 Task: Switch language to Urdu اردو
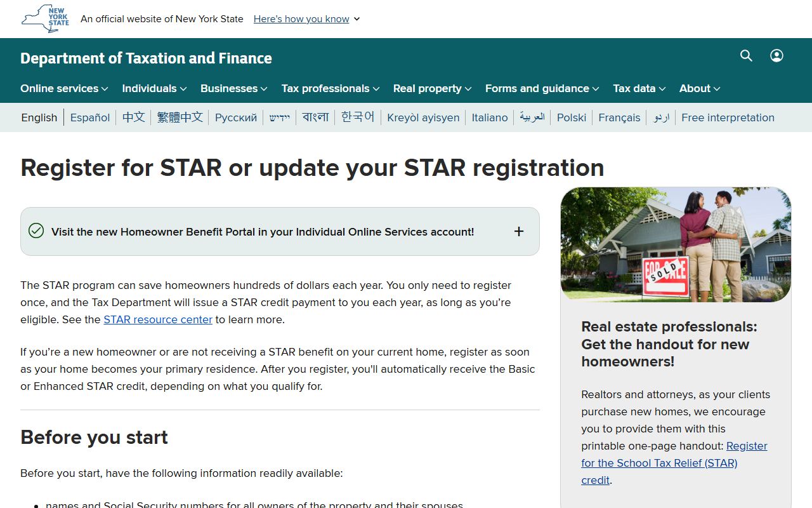click(x=662, y=117)
